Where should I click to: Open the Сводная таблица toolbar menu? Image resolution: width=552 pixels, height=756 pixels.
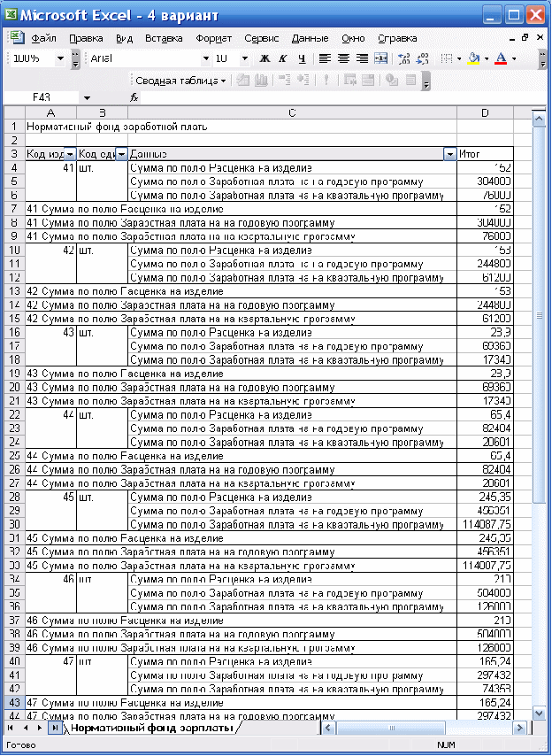point(180,81)
